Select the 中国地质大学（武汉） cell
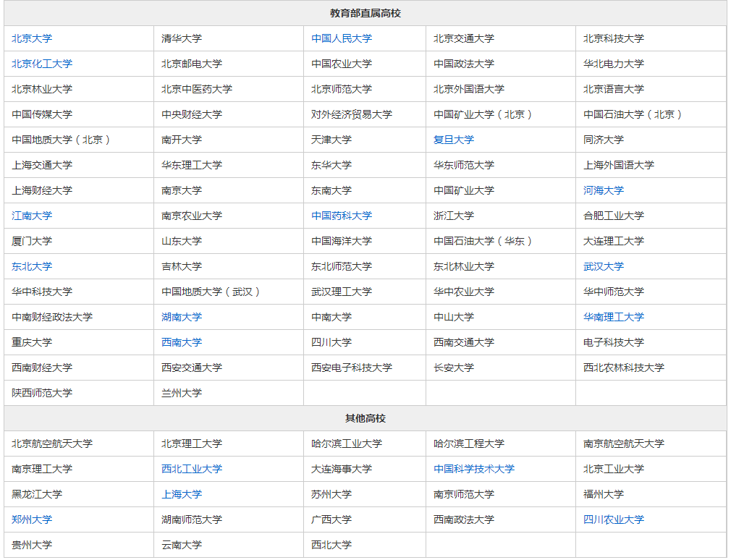731x560 pixels. 229,292
